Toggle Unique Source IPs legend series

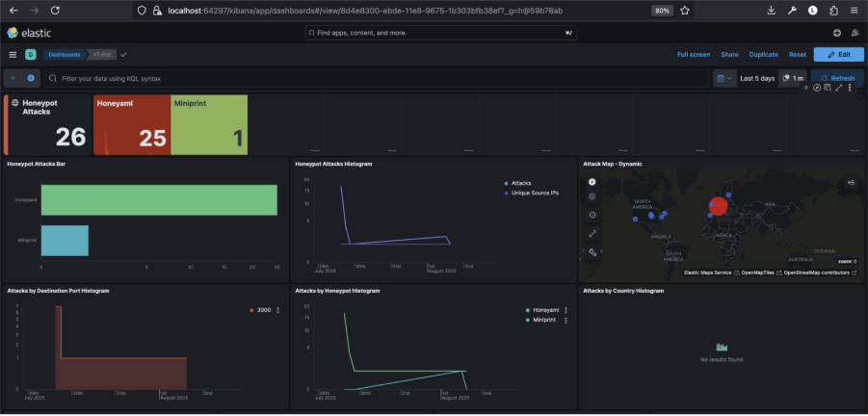(x=534, y=193)
